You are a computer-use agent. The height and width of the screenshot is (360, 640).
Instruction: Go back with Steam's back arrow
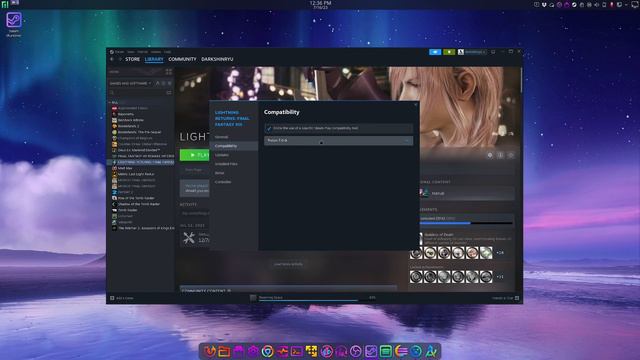pyautogui.click(x=112, y=59)
